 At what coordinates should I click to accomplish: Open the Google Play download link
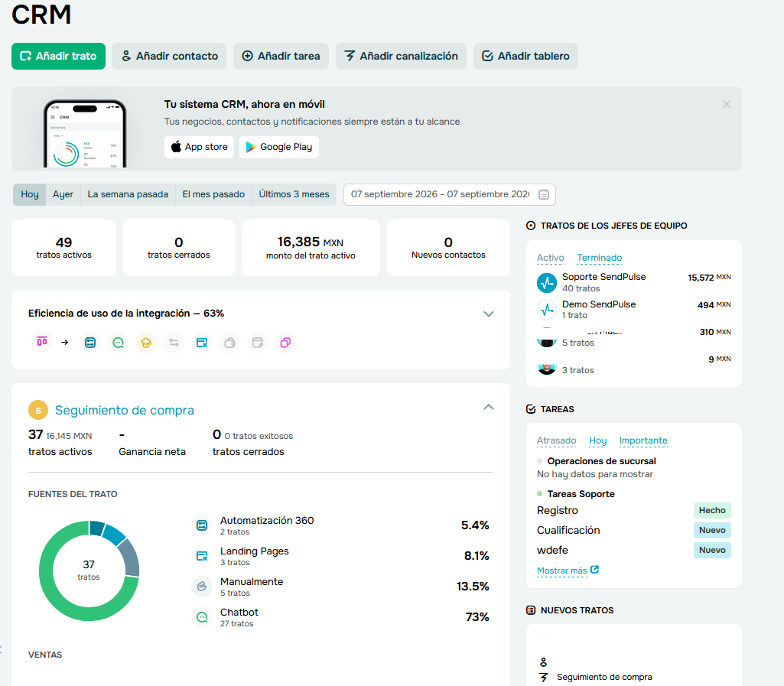coord(279,147)
